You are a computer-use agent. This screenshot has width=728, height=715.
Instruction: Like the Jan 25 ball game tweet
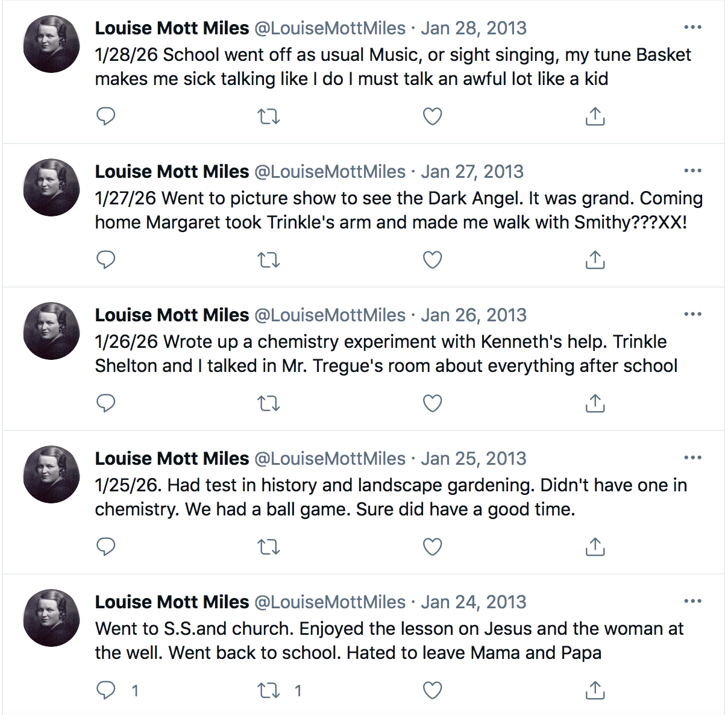click(432, 546)
